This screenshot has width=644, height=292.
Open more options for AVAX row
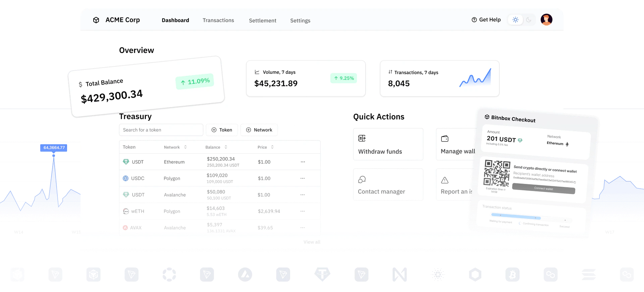point(303,228)
